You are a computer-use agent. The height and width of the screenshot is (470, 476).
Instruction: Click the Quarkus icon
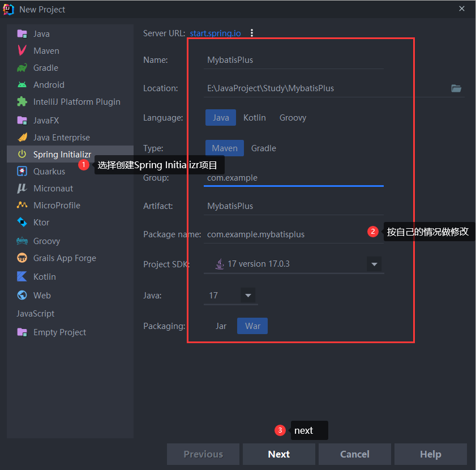pos(22,171)
